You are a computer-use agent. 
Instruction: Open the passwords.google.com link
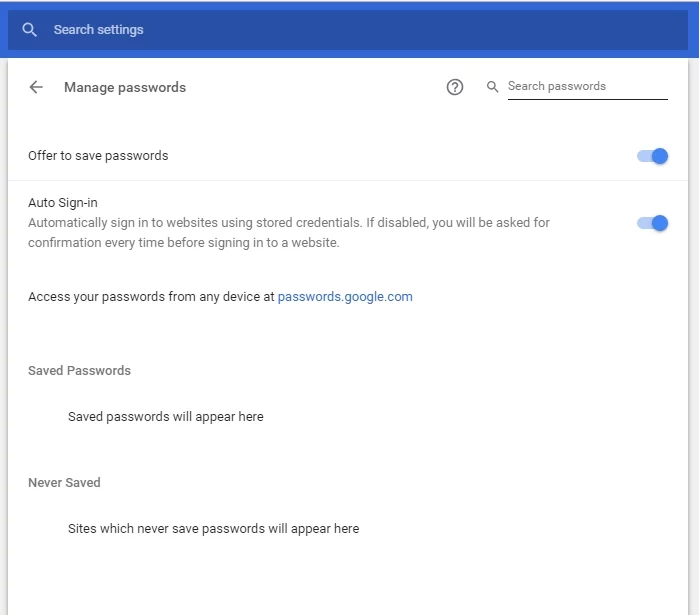coord(345,297)
